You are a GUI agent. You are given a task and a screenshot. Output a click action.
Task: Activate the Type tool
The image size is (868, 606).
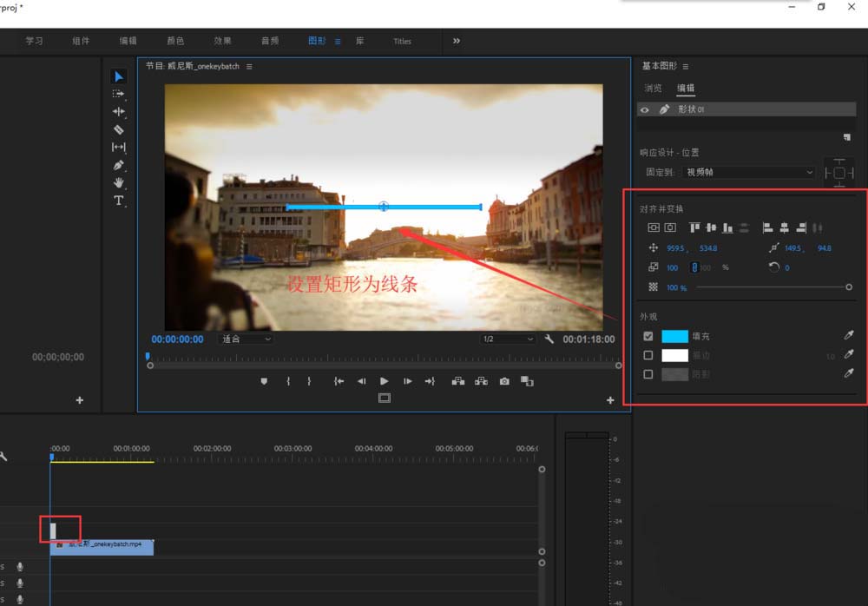(119, 201)
